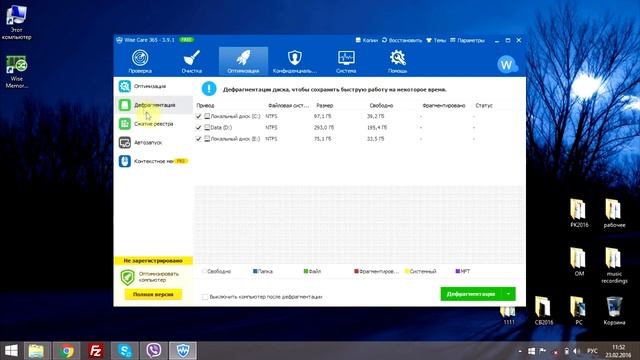
Task: Click the yellow Системный legend swatch
Action: point(407,271)
